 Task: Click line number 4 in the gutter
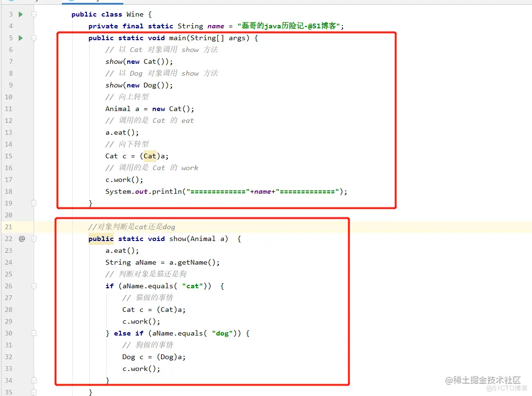pyautogui.click(x=10, y=26)
